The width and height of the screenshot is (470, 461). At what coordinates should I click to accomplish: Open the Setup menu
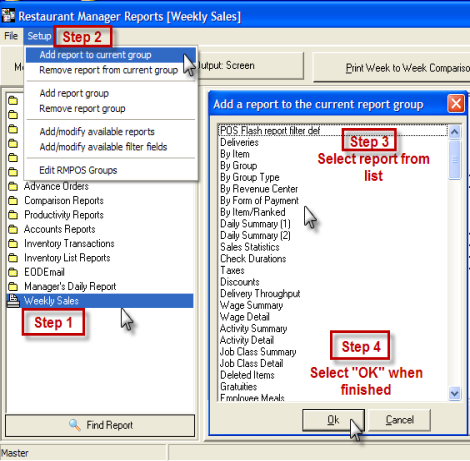(39, 36)
